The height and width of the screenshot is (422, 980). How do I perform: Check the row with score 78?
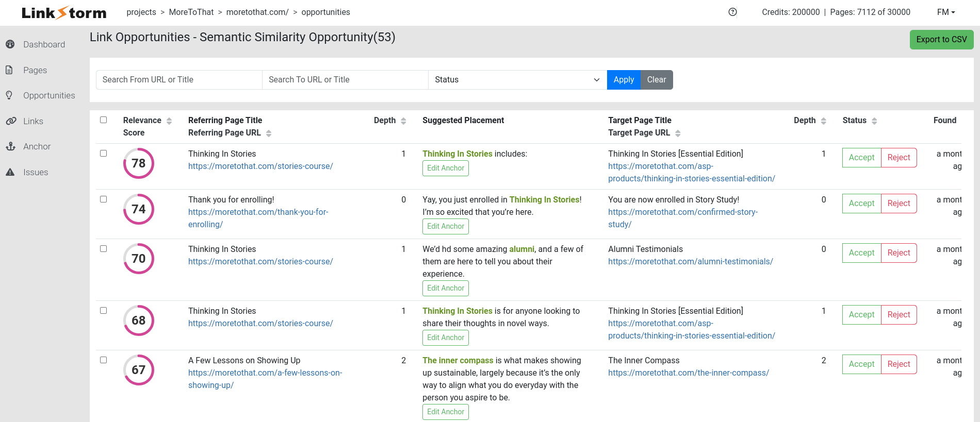tap(103, 154)
